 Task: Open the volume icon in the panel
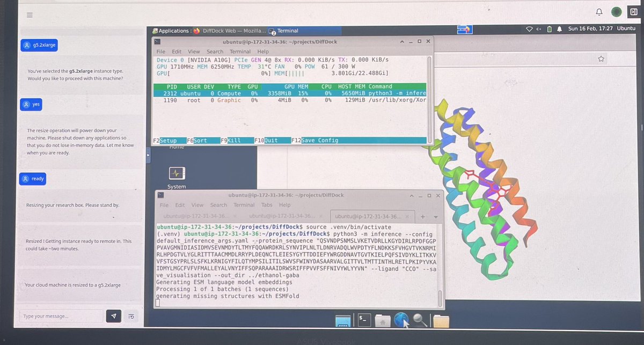click(x=539, y=28)
